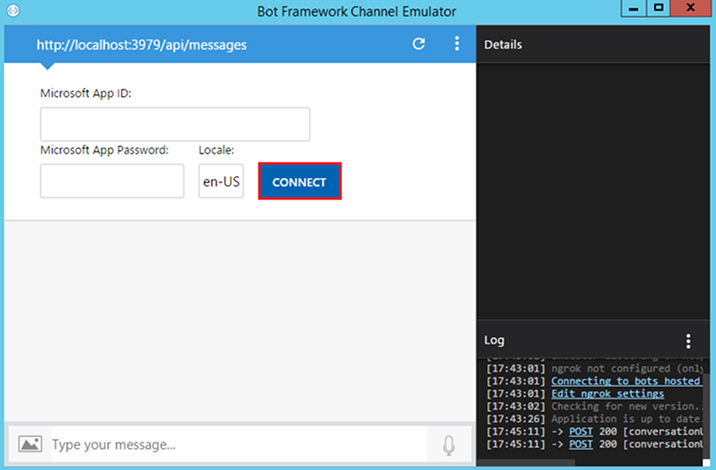Click the image upload icon
716x470 pixels.
point(30,444)
